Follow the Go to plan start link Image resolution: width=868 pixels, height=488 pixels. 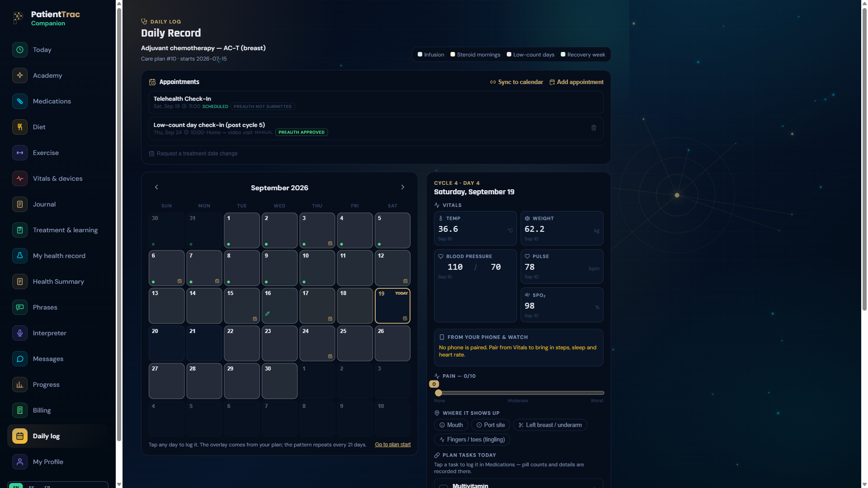pos(393,445)
